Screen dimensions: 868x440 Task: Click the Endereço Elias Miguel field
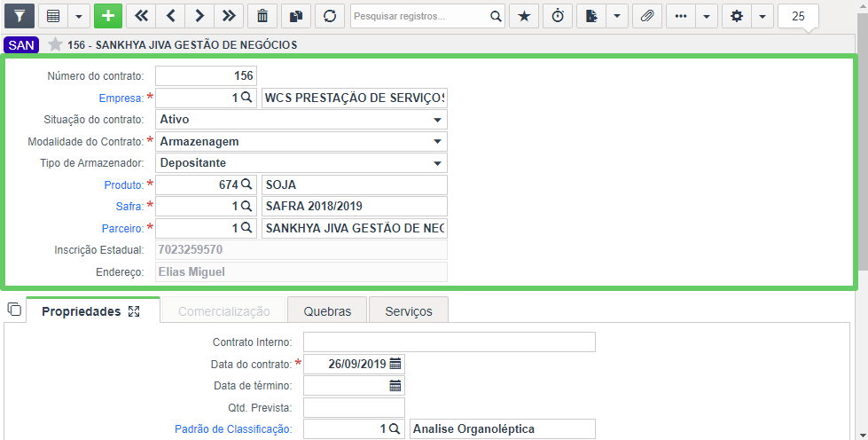point(301,272)
